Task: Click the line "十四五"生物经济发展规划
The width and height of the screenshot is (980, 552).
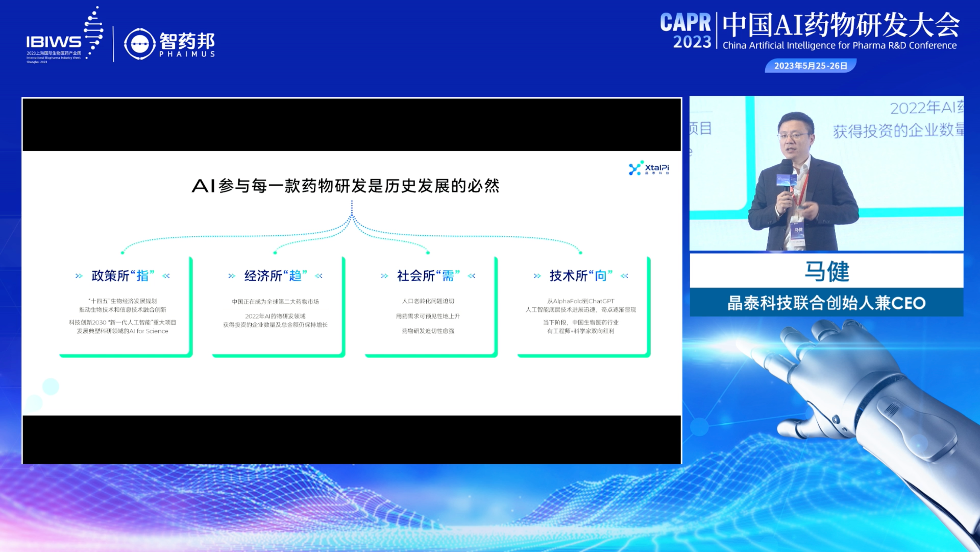Action: (x=122, y=301)
